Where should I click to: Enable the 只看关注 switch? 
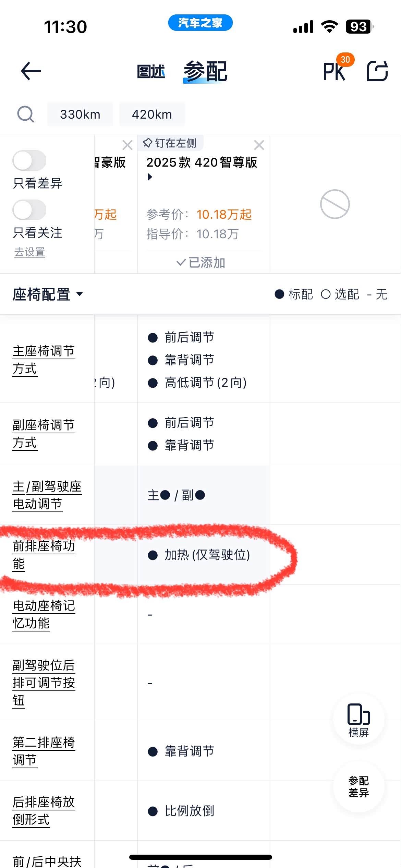[29, 210]
